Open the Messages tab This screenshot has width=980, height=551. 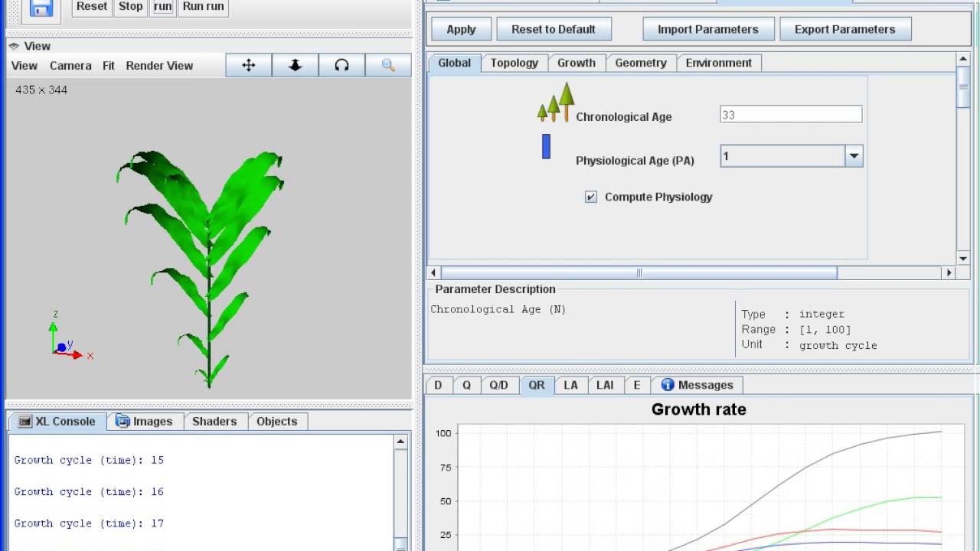pos(697,385)
